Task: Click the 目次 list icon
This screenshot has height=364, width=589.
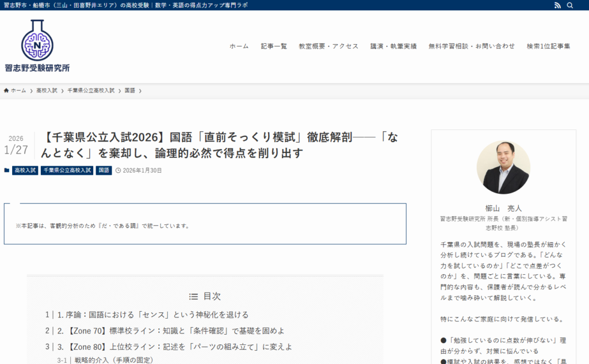Action: [194, 297]
